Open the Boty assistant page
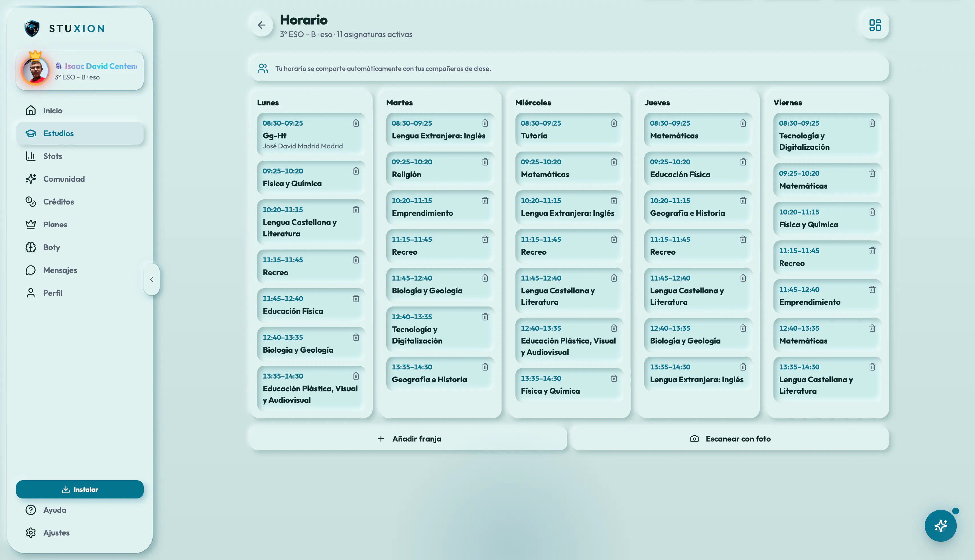 (x=80, y=247)
